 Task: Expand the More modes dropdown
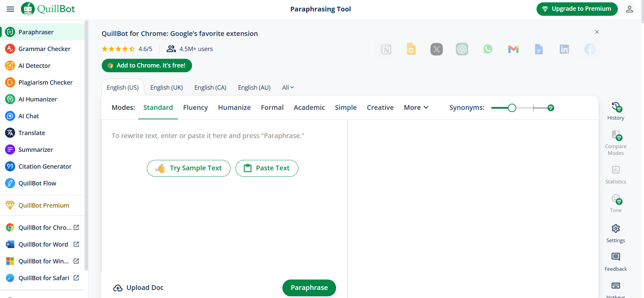(416, 108)
